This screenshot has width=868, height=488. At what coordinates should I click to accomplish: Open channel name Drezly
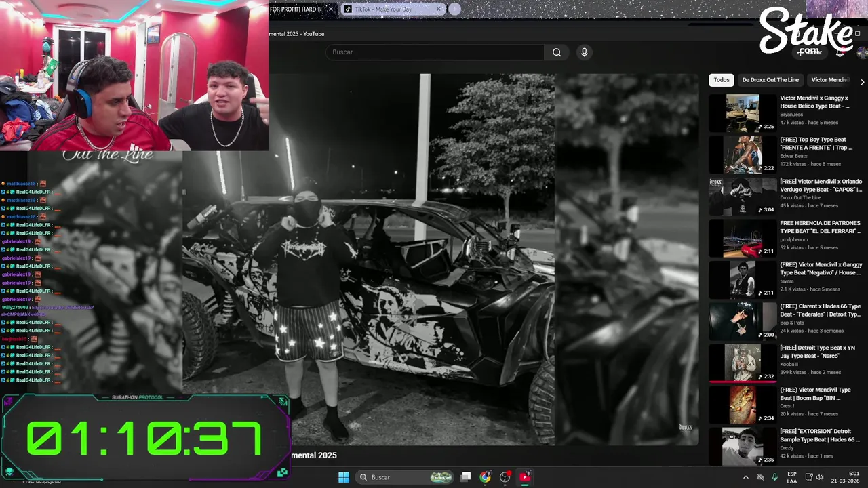(x=788, y=447)
